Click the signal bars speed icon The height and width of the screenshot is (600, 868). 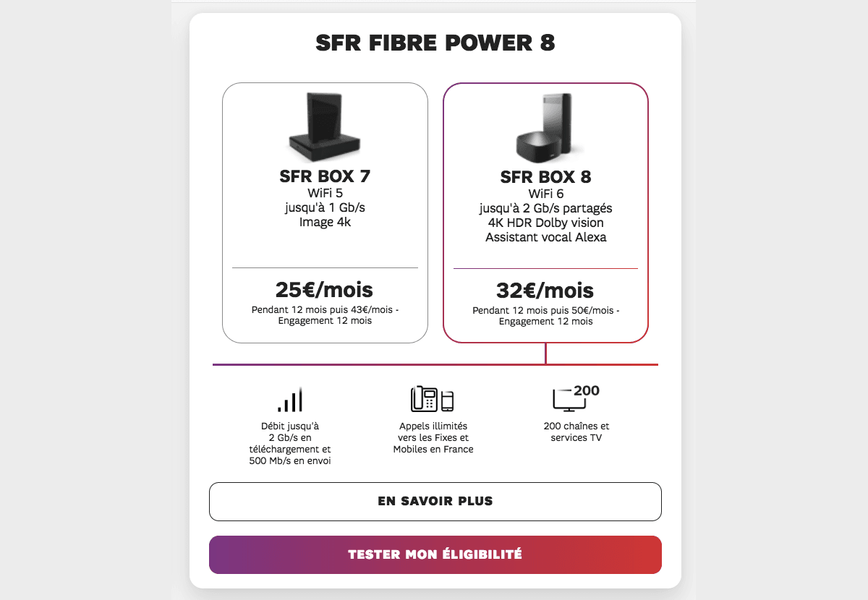pyautogui.click(x=289, y=399)
